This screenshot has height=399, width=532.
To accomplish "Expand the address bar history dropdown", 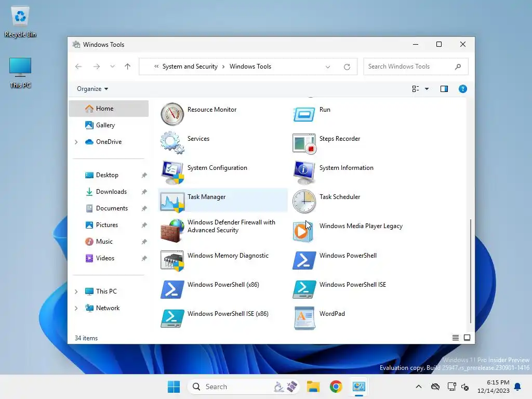I will tap(328, 67).
